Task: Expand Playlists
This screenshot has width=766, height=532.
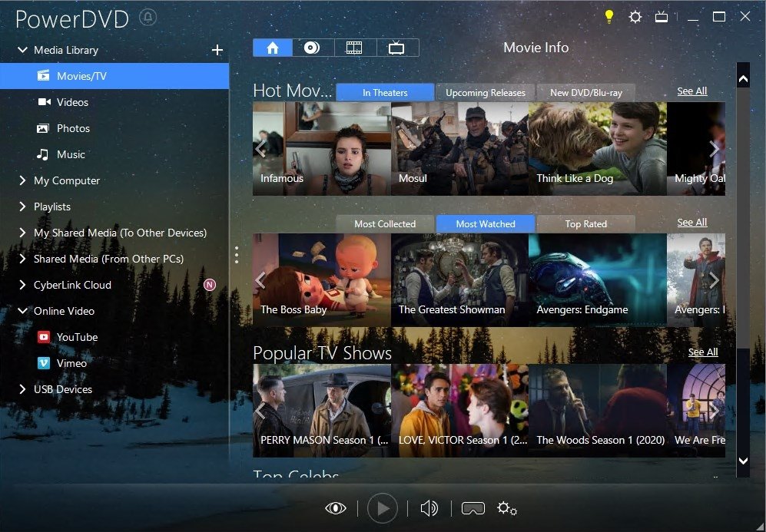Action: click(22, 207)
